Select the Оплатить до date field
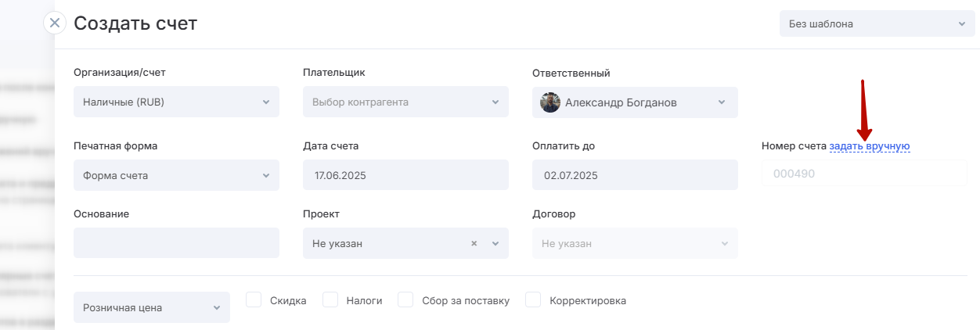The width and height of the screenshot is (980, 330). (x=634, y=175)
